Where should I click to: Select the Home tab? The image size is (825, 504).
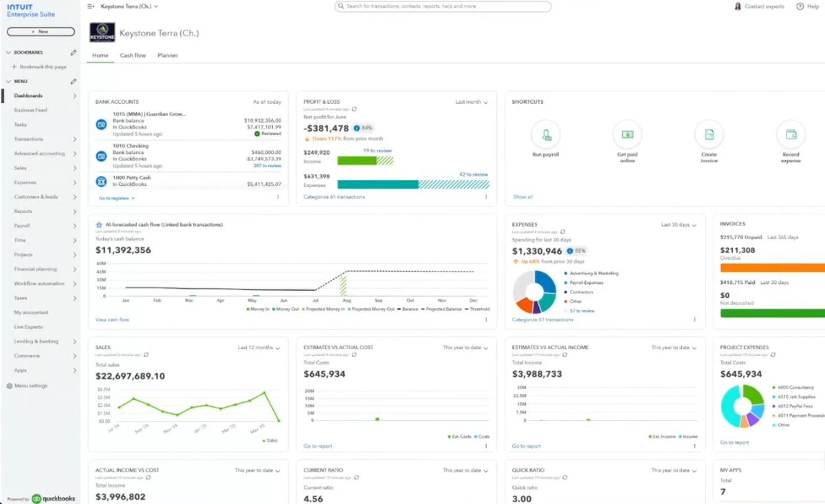pyautogui.click(x=100, y=55)
